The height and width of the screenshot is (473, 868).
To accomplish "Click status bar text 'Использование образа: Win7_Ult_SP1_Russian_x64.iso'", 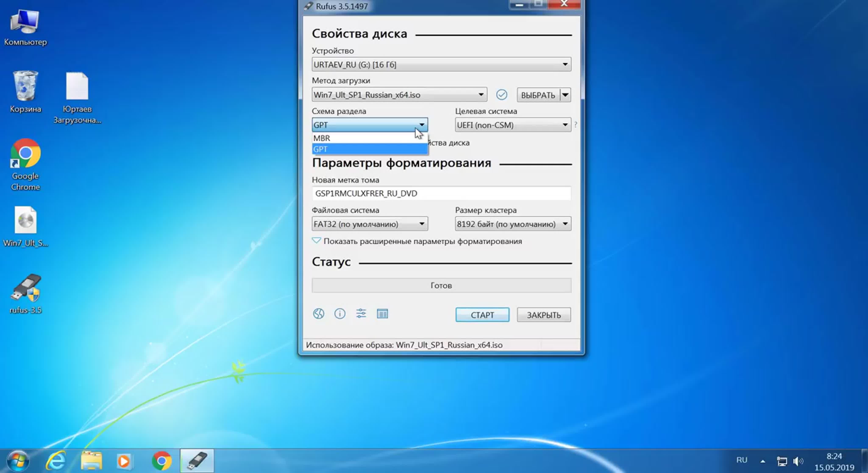I will click(x=404, y=345).
